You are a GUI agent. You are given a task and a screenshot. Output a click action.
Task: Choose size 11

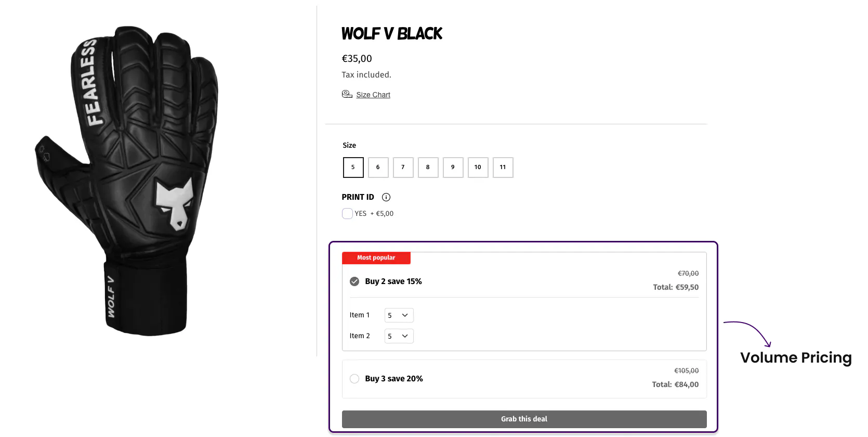(503, 168)
